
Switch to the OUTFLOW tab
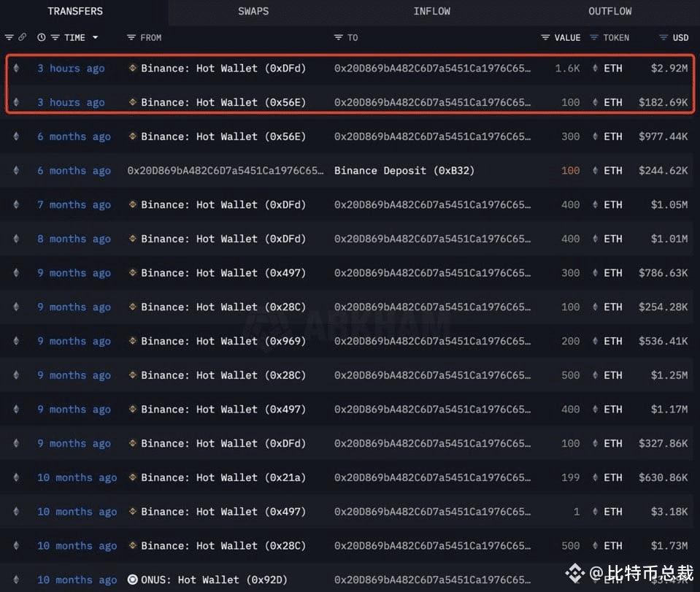[610, 11]
